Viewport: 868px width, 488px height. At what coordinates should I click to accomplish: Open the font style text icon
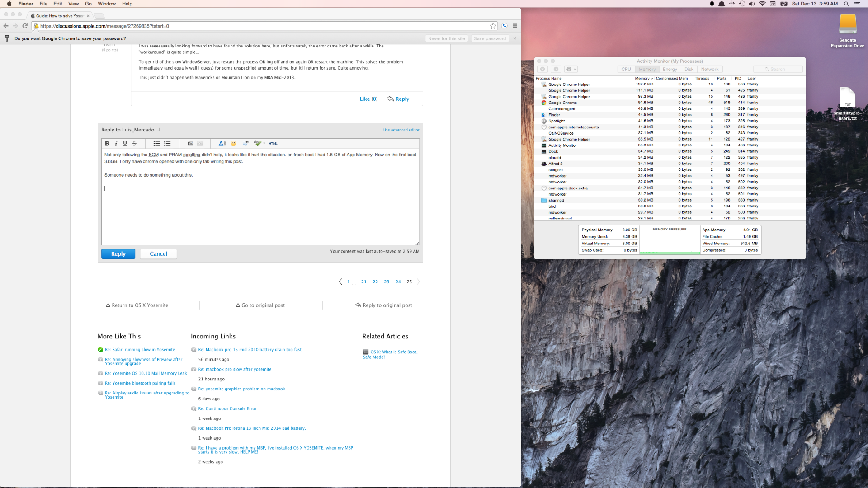click(222, 144)
